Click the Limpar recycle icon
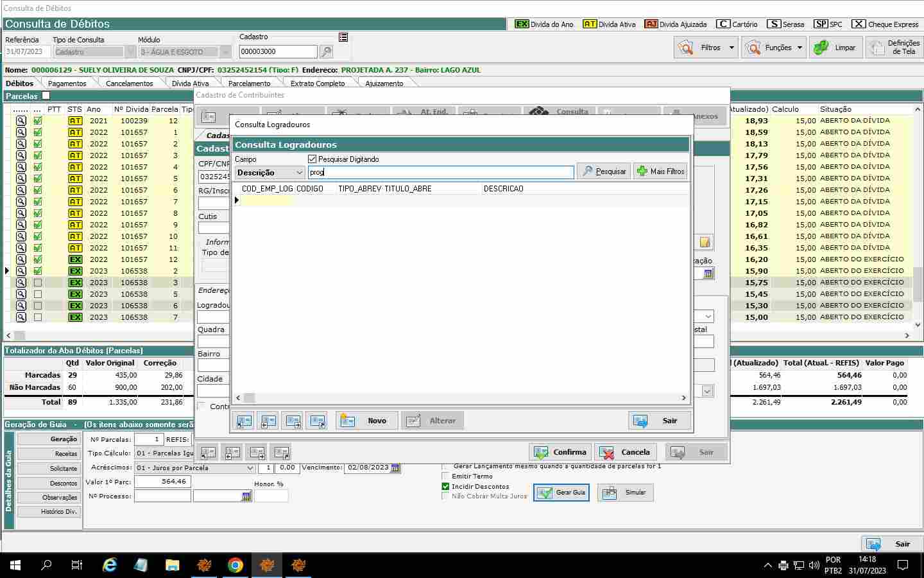 (x=821, y=48)
